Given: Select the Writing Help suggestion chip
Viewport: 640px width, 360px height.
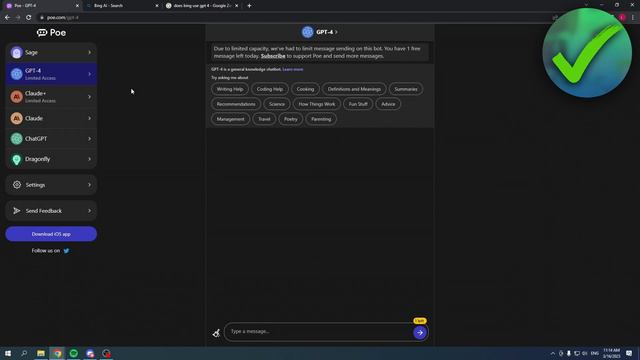Looking at the screenshot, I should pos(230,89).
